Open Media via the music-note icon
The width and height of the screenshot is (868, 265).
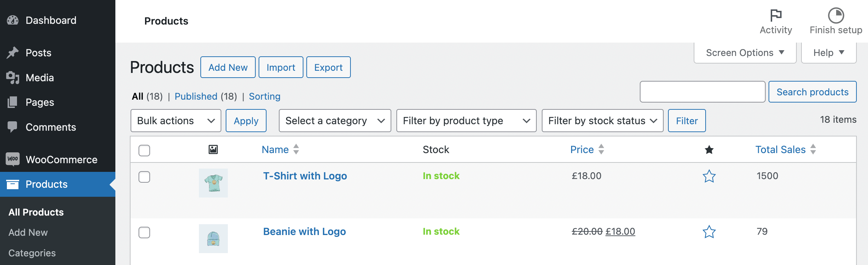coord(12,77)
